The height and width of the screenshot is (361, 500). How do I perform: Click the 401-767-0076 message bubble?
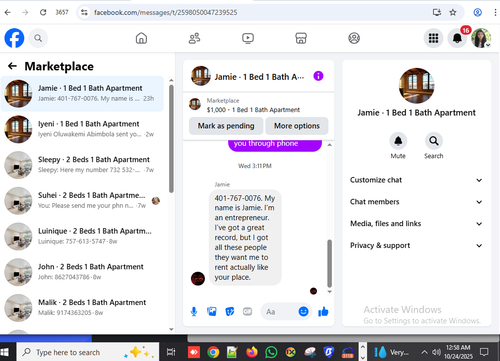click(x=245, y=238)
